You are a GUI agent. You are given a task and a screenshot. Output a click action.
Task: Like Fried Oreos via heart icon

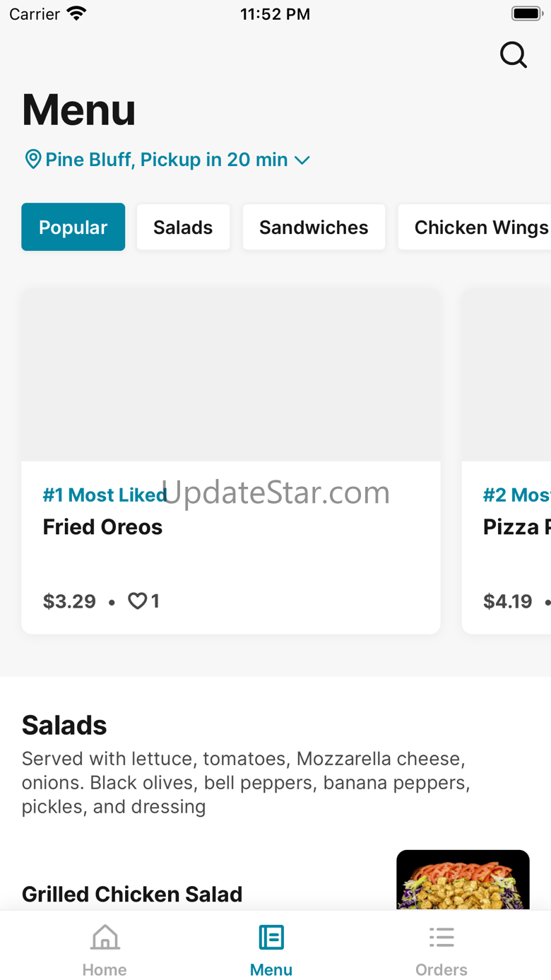coord(137,601)
